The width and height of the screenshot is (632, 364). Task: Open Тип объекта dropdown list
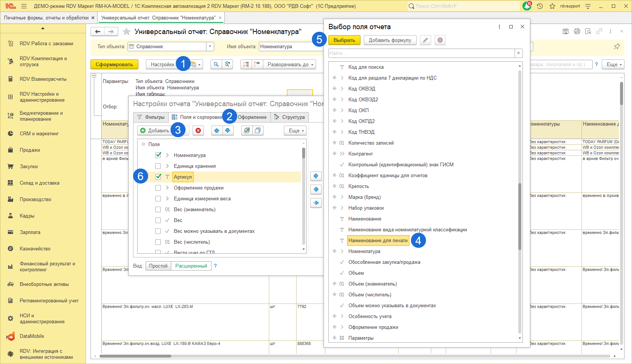click(210, 46)
